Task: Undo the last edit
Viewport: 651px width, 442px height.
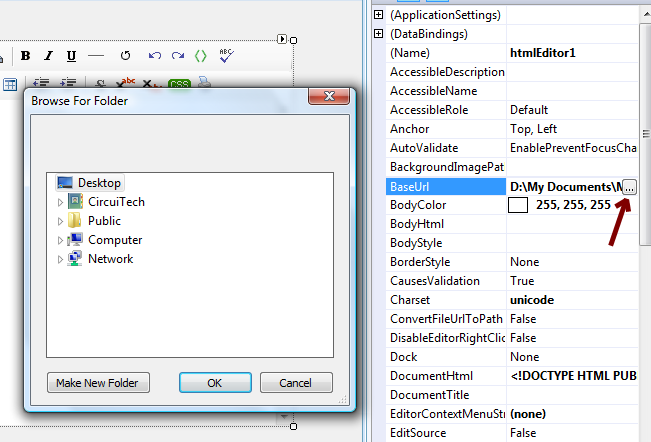Action: coord(155,56)
